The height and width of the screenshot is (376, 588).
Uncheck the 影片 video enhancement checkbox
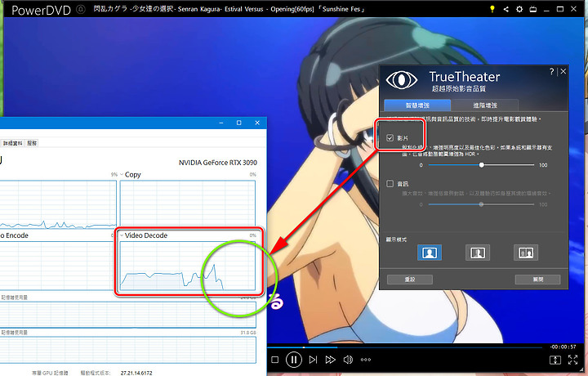(390, 137)
